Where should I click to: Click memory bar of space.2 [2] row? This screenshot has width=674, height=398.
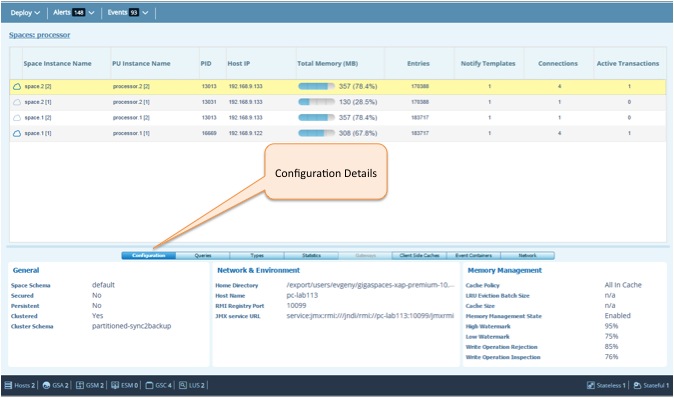pyautogui.click(x=316, y=86)
